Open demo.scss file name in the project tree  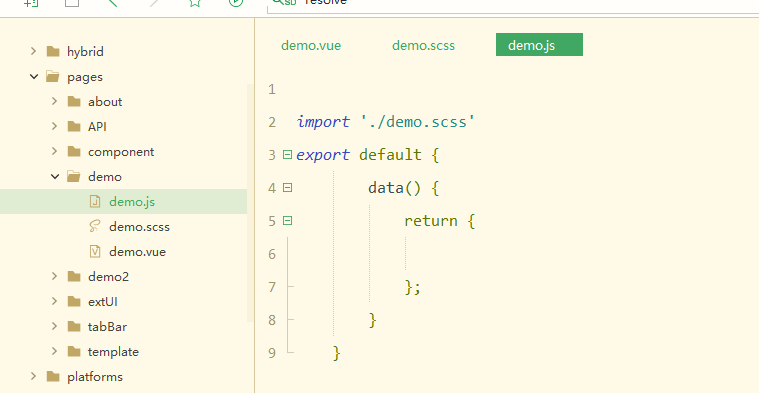pyautogui.click(x=139, y=227)
